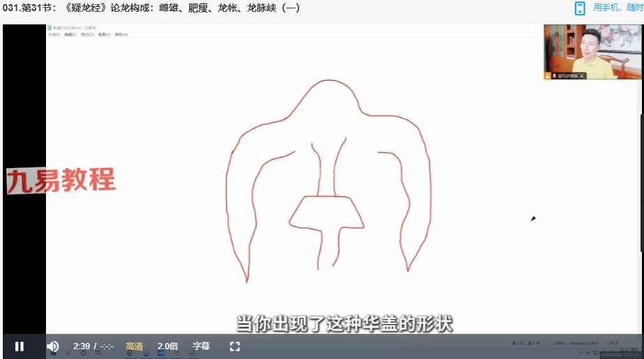Open the 2.0倍 playback speed menu

click(x=167, y=346)
